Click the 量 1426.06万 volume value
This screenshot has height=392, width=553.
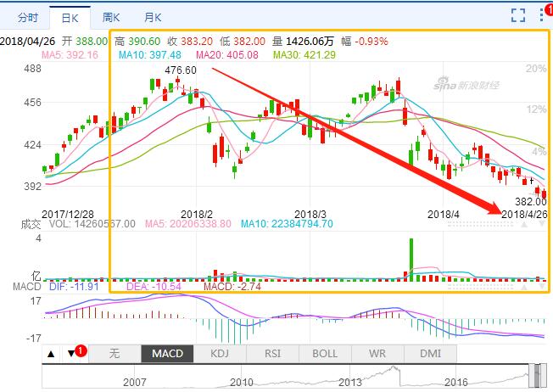[303, 42]
